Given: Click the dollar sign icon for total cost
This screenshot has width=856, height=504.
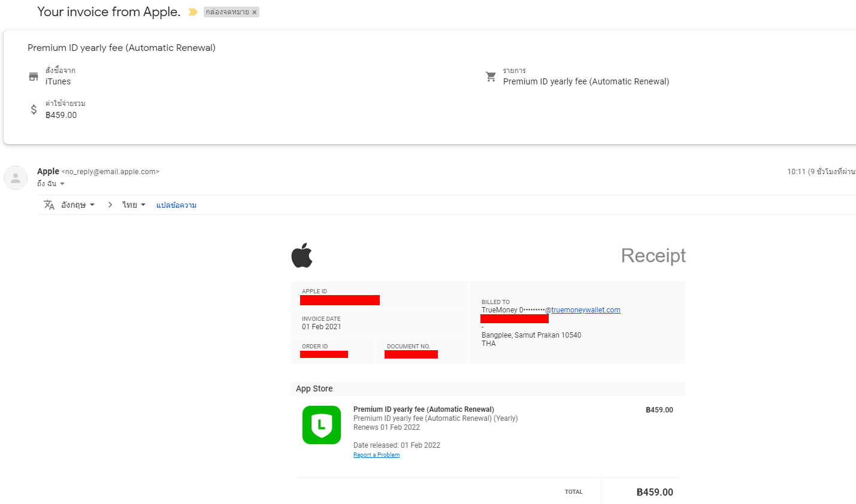Looking at the screenshot, I should 34,110.
